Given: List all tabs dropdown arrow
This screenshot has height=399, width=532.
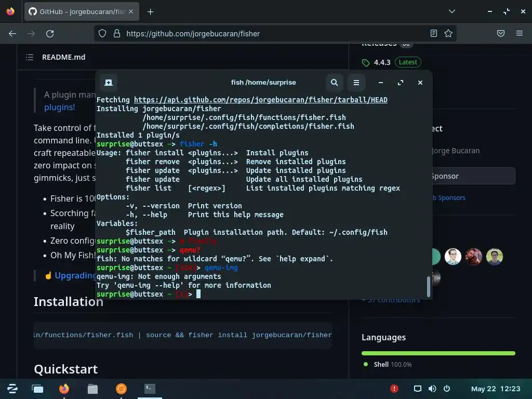Looking at the screenshot, I should 451,11.
